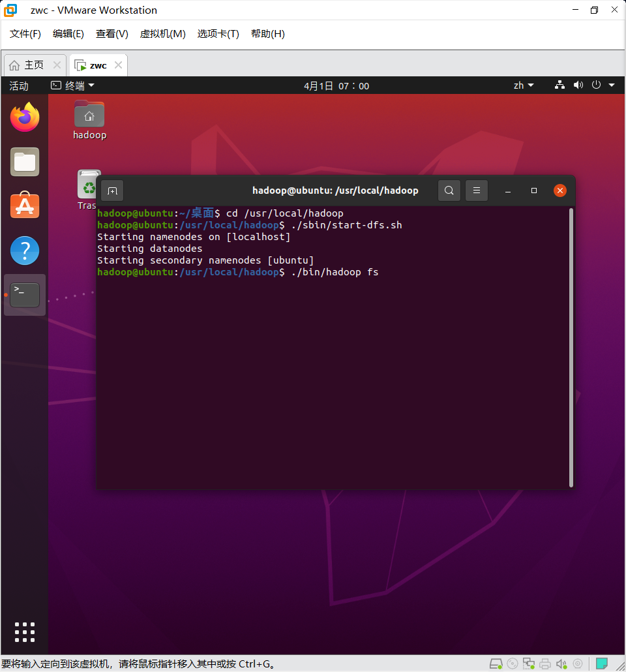Image resolution: width=626 pixels, height=672 pixels.
Task: Click the terminal title hadoop@ubuntu: /usr/local/hadoop
Action: (335, 191)
